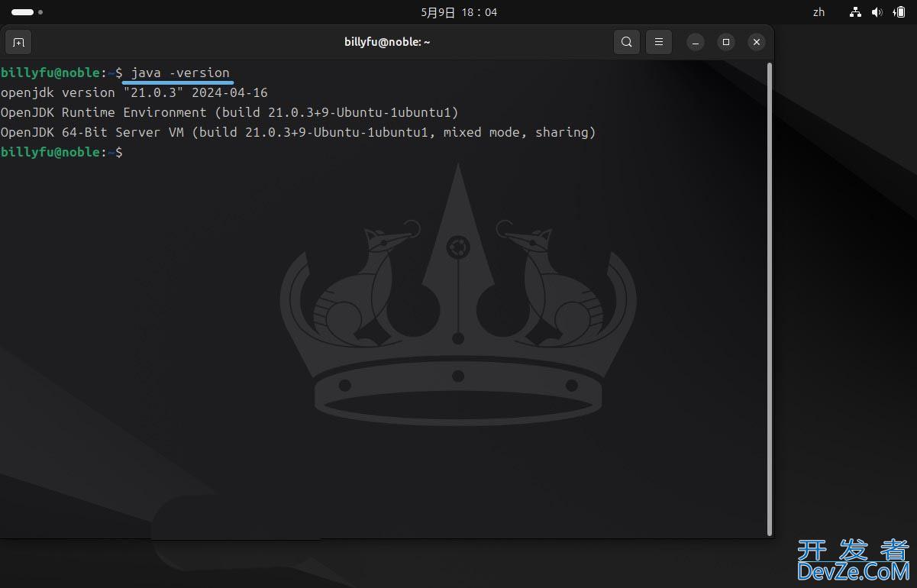The height and width of the screenshot is (588, 917).
Task: Minimize the terminal window
Action: click(x=695, y=42)
